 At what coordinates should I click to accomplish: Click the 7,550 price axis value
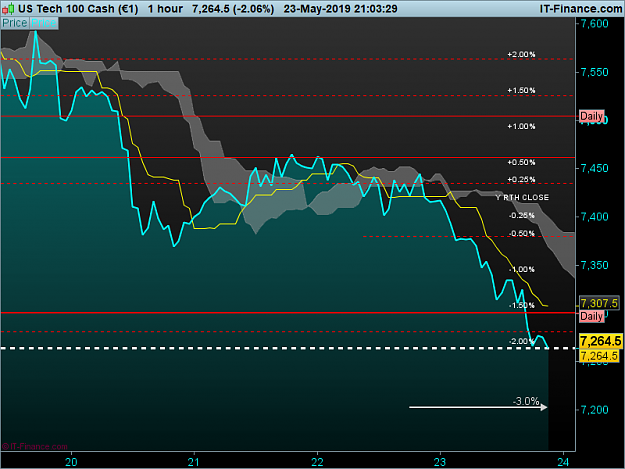point(595,72)
